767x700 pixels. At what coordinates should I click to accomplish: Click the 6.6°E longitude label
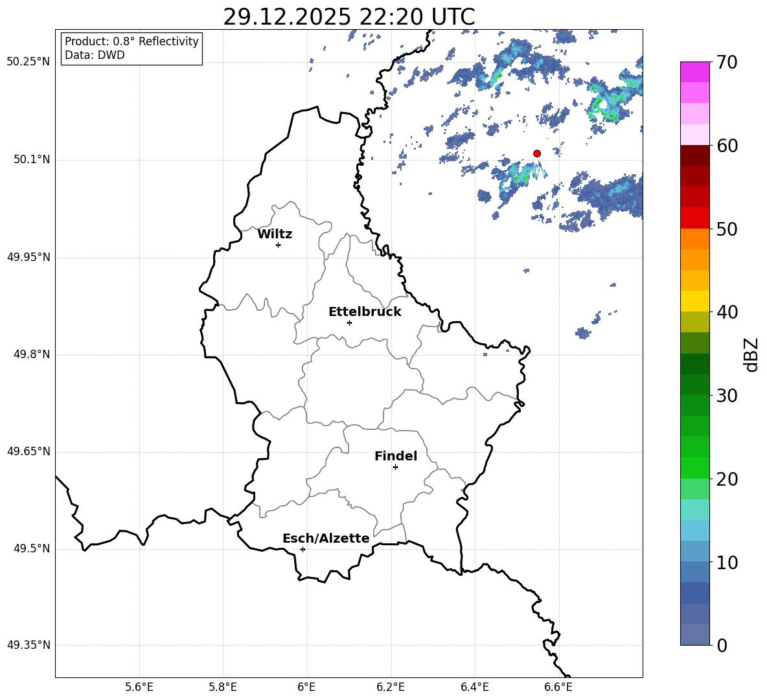pos(558,687)
